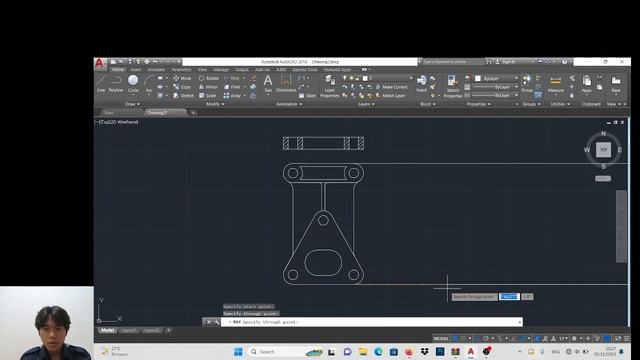Select the Polyline tool
The height and width of the screenshot is (360, 640).
(x=116, y=83)
